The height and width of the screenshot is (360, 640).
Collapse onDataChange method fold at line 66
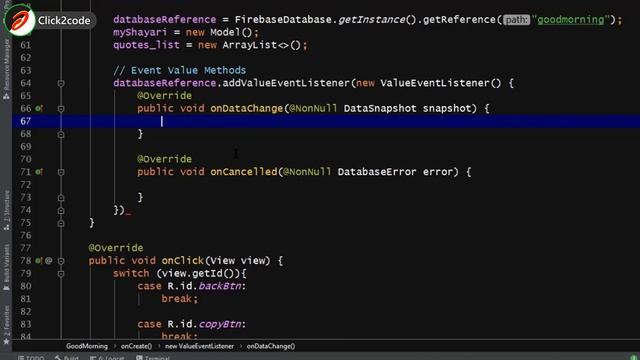[61, 109]
